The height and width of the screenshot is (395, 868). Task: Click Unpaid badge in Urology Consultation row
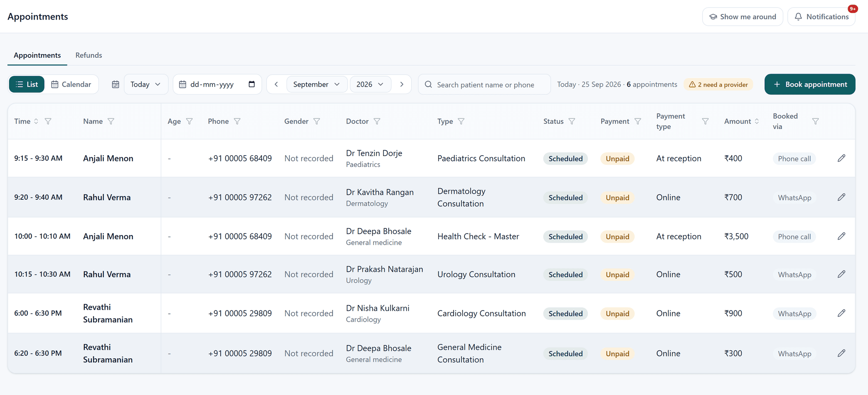tap(617, 275)
